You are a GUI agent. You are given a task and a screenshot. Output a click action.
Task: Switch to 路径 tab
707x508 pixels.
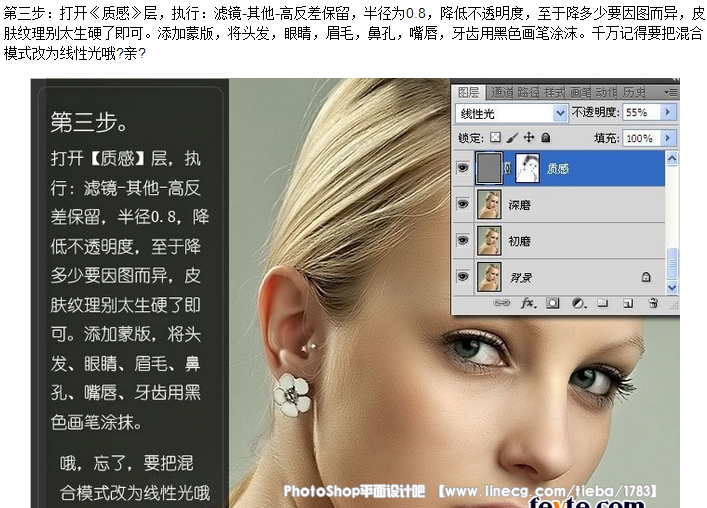click(528, 93)
